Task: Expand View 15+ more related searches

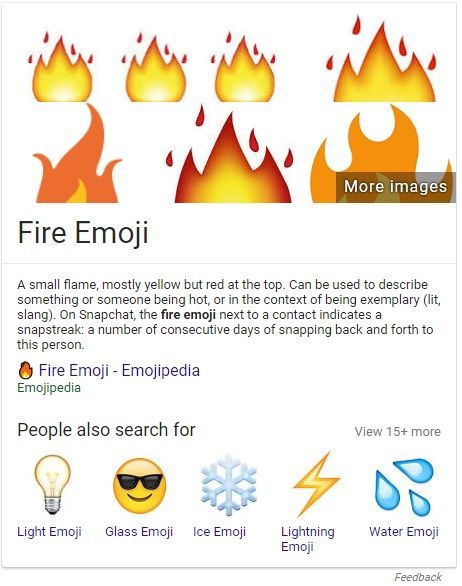Action: click(398, 432)
